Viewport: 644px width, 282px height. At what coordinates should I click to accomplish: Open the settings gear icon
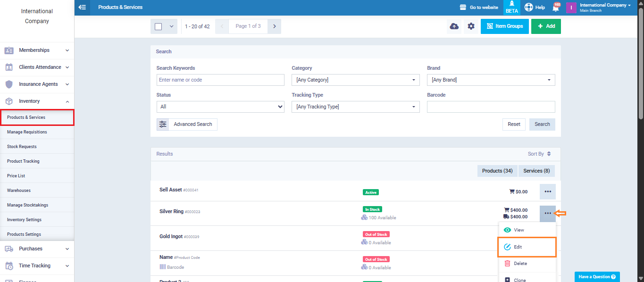[471, 26]
